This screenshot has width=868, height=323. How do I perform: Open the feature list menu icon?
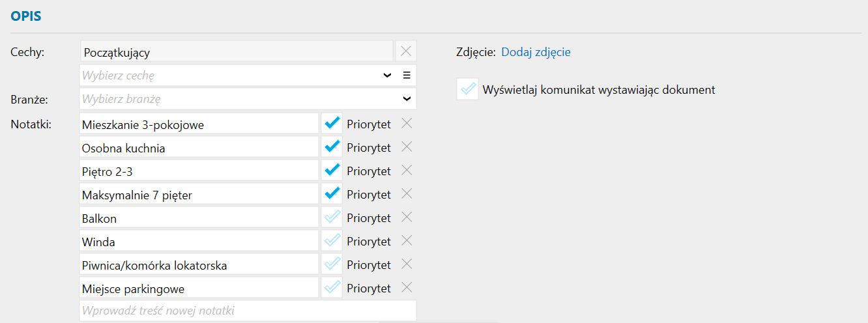(x=407, y=76)
